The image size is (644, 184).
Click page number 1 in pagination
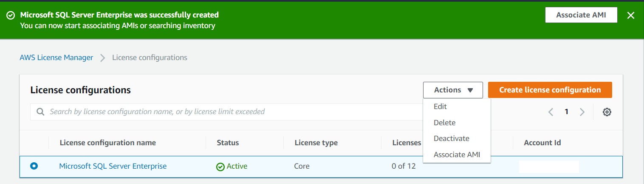pyautogui.click(x=566, y=112)
